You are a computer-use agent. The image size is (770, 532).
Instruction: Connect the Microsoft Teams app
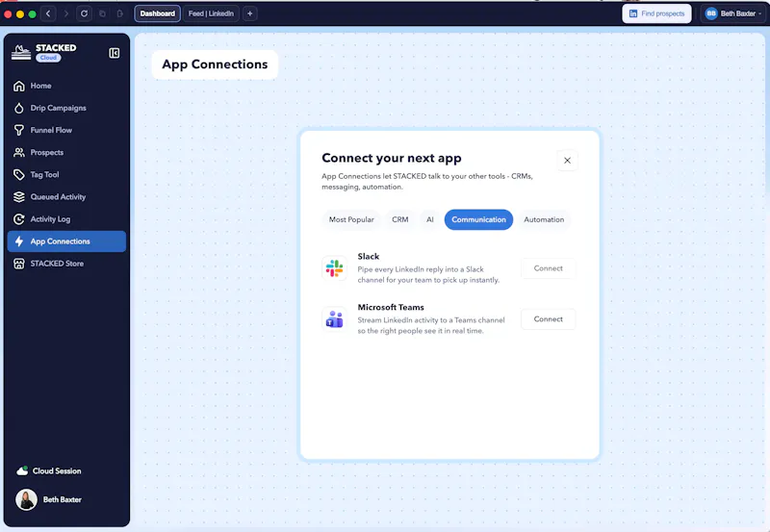click(x=548, y=319)
